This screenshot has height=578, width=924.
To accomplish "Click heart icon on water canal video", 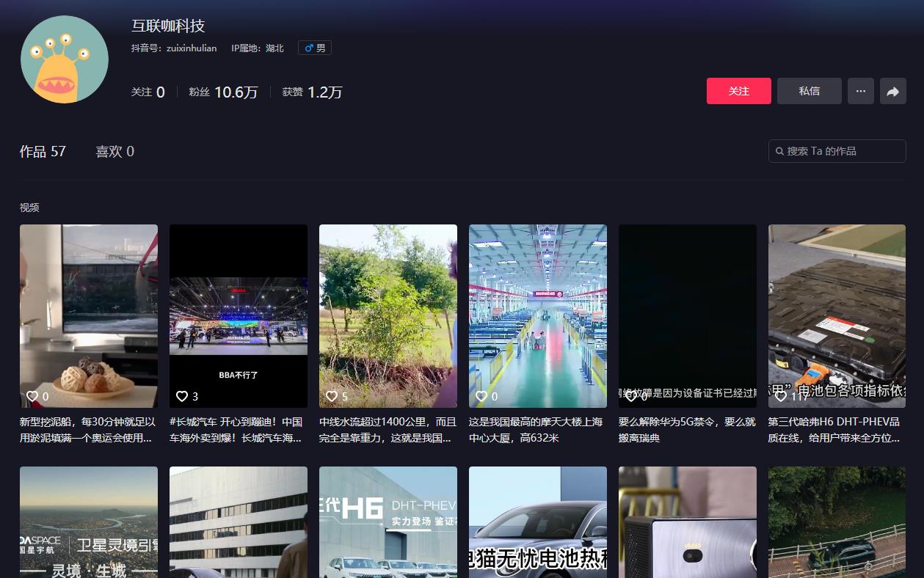I will pyautogui.click(x=332, y=396).
